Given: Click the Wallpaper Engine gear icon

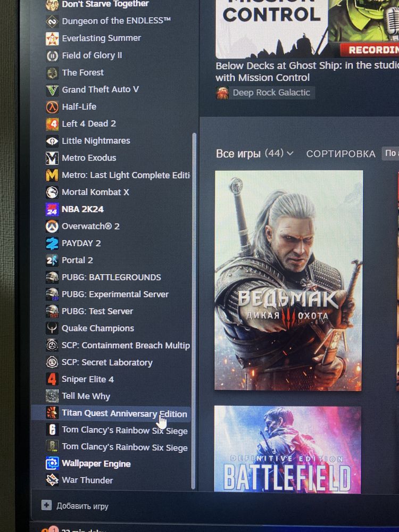Looking at the screenshot, I should [x=52, y=463].
